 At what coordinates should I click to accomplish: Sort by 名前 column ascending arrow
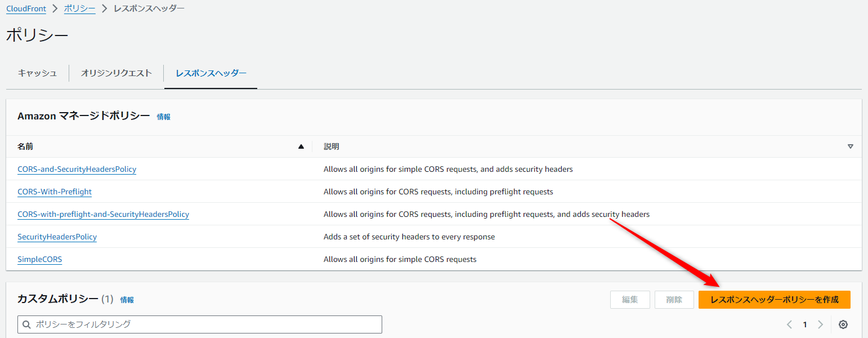[x=301, y=146]
